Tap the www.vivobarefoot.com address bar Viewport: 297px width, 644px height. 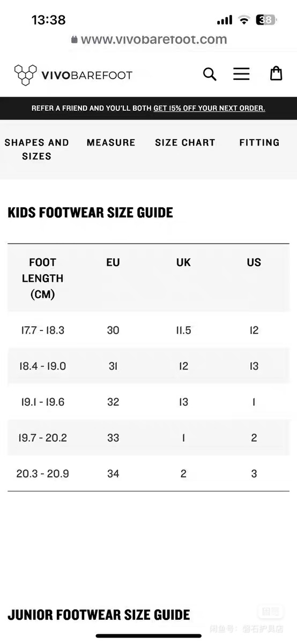coord(149,39)
